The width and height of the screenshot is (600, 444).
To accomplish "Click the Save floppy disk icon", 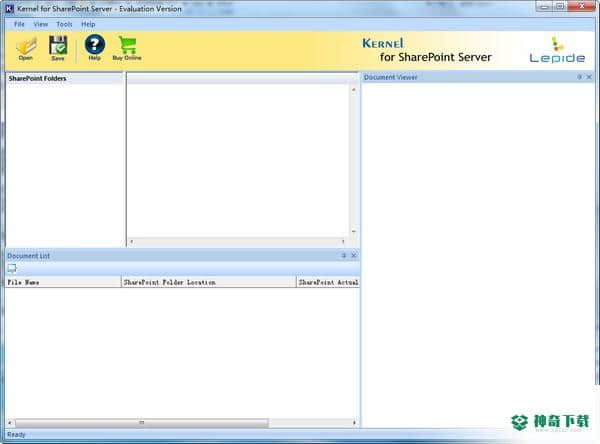I will [x=58, y=49].
